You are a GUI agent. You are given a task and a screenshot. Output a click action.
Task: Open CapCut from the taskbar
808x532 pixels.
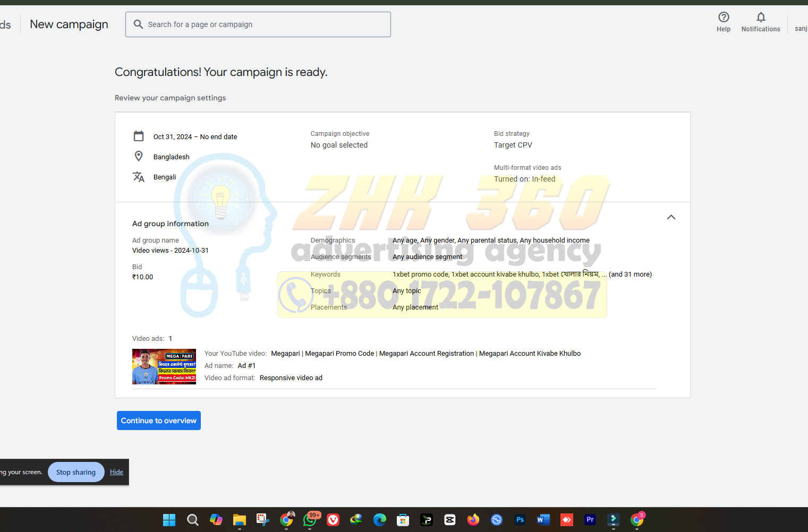tap(450, 520)
